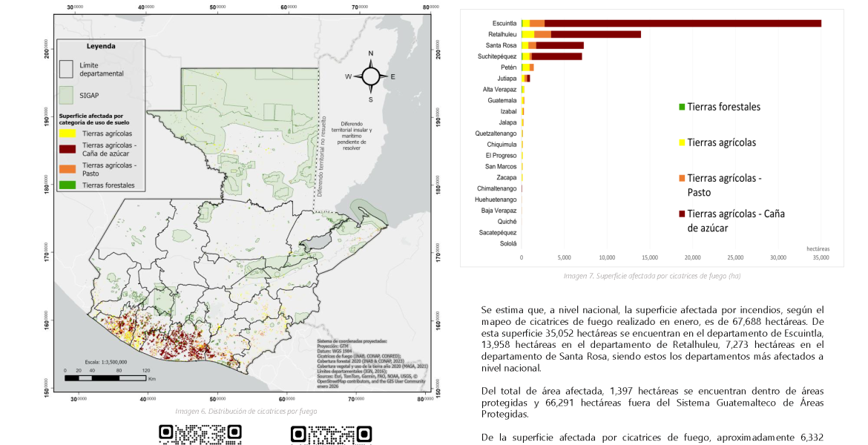The height and width of the screenshot is (445, 868).
Task: Select the yellow Tierras agrícolas map legend swatch
Action: point(67,133)
